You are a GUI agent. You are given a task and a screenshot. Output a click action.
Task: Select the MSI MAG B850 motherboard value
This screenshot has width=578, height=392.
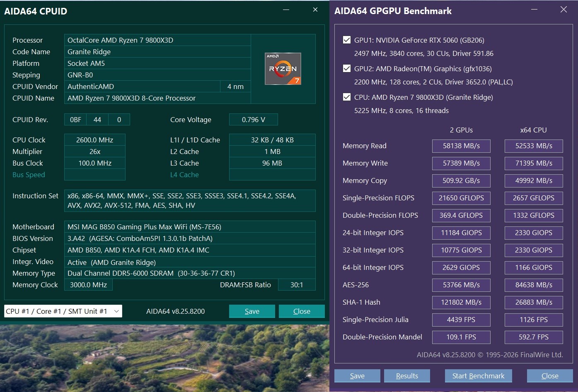pos(190,227)
